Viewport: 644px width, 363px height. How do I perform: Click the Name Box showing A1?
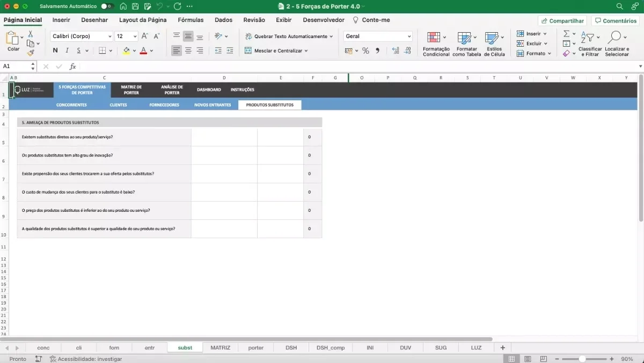(15, 66)
